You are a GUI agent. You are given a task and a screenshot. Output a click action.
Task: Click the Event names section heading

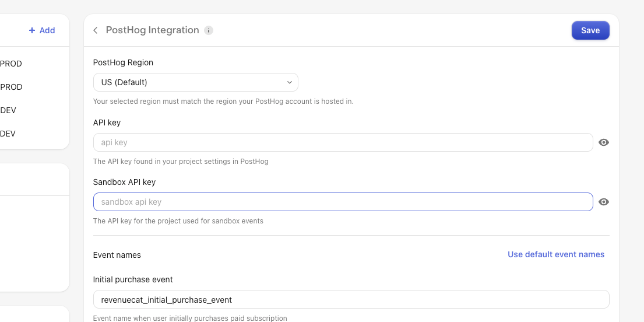coord(117,255)
